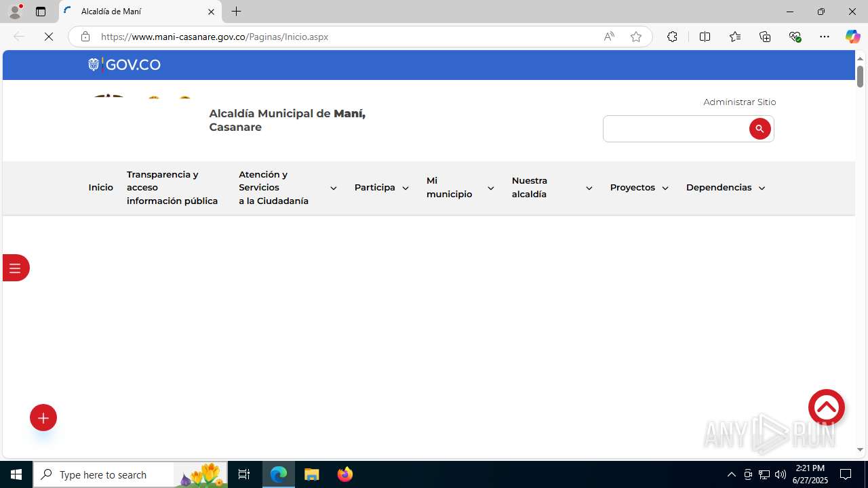Open Browser essentials icon
This screenshot has height=488, width=868.
click(795, 37)
